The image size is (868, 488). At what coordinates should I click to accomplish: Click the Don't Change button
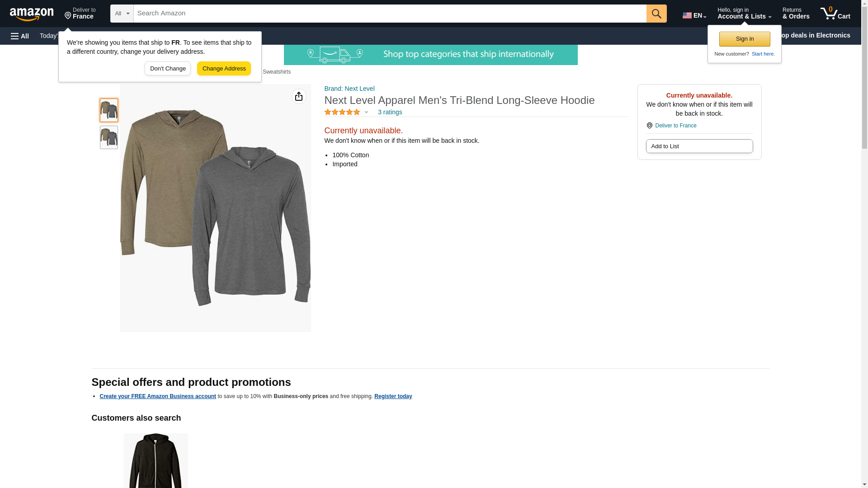[168, 69]
